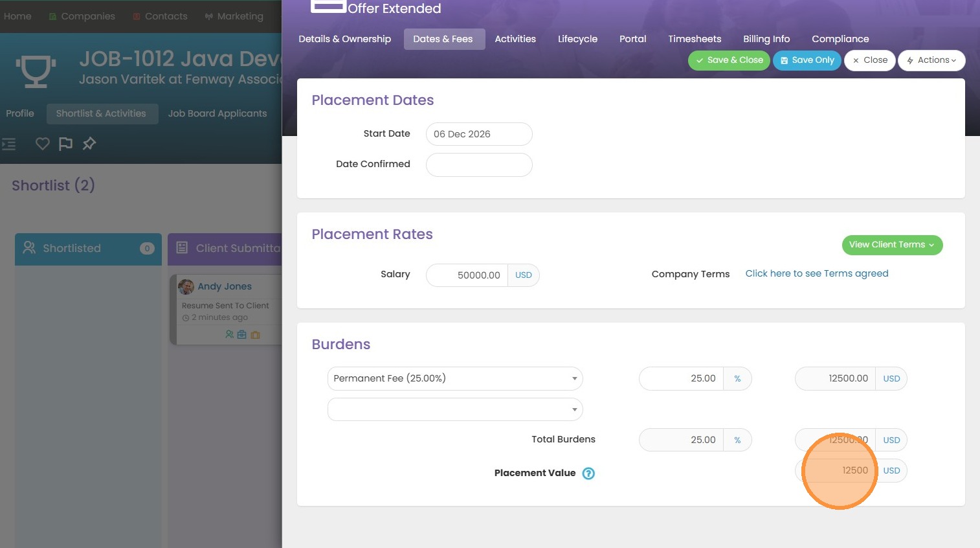The image size is (980, 548).
Task: Open the Timesheets tab
Action: pyautogui.click(x=695, y=39)
